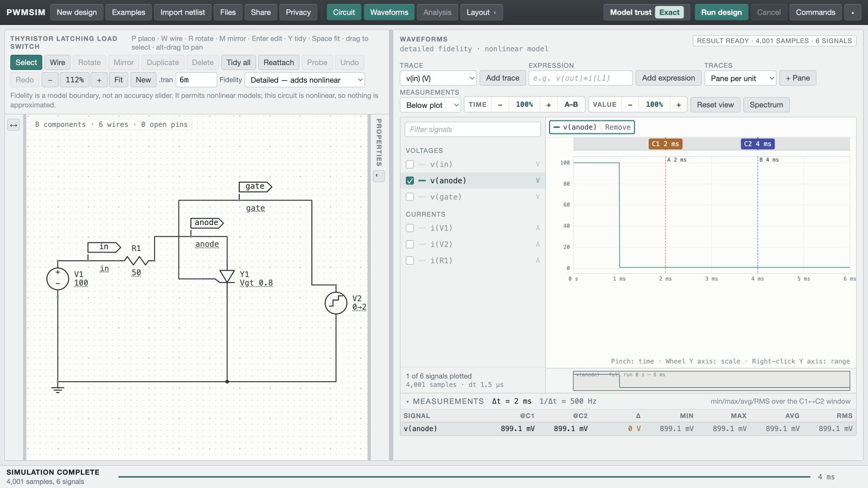Open the Below plot measurements dropdown

point(430,105)
